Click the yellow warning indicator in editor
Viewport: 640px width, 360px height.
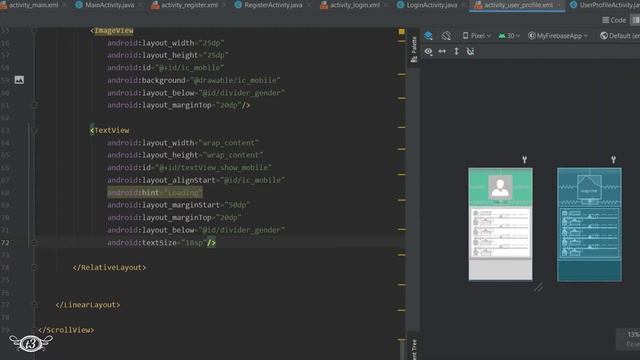click(x=402, y=31)
